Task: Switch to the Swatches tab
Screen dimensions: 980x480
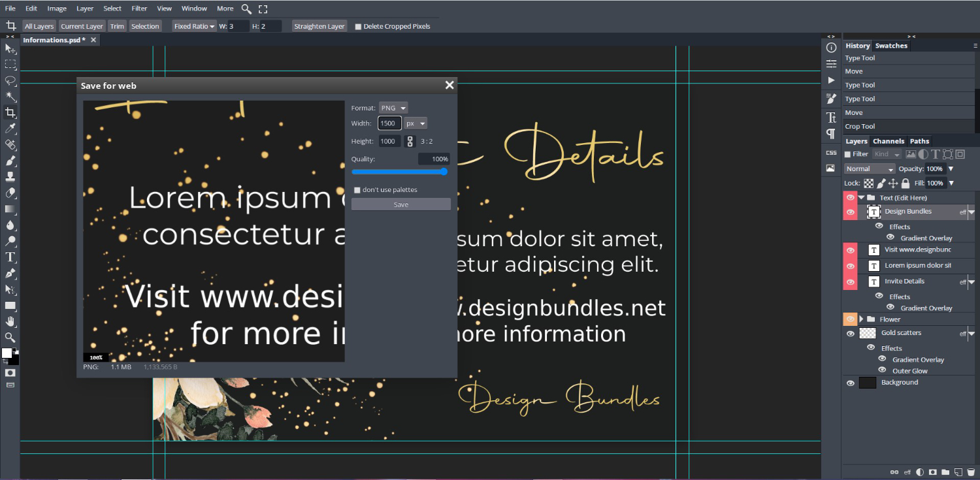Action: 891,46
